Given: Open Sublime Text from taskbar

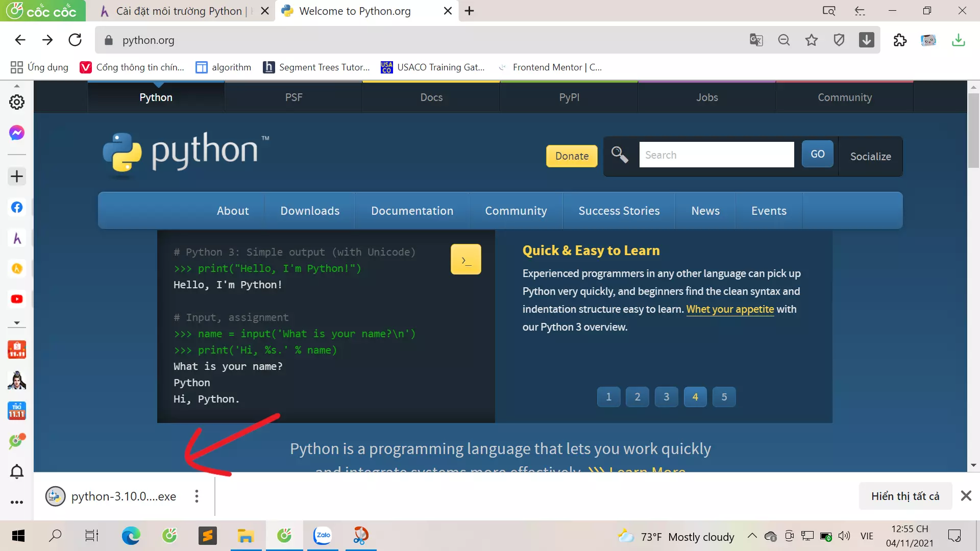Looking at the screenshot, I should (208, 536).
